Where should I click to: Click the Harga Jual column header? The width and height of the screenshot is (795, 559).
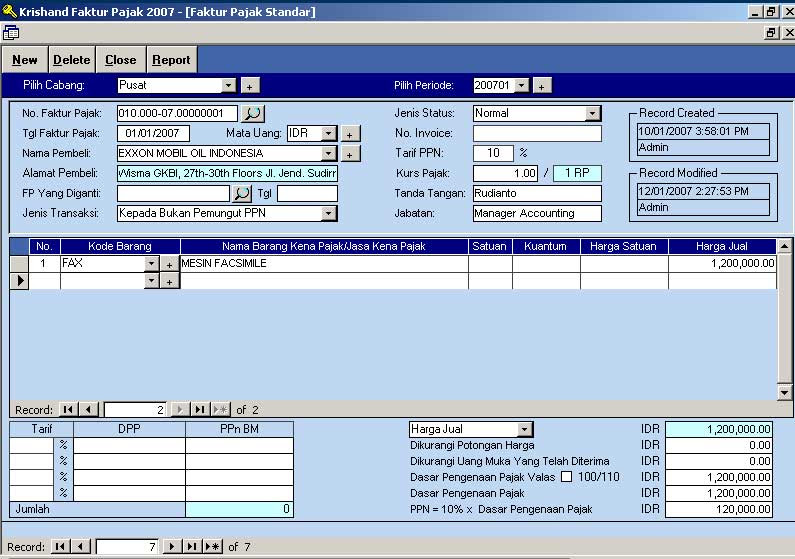pos(722,246)
